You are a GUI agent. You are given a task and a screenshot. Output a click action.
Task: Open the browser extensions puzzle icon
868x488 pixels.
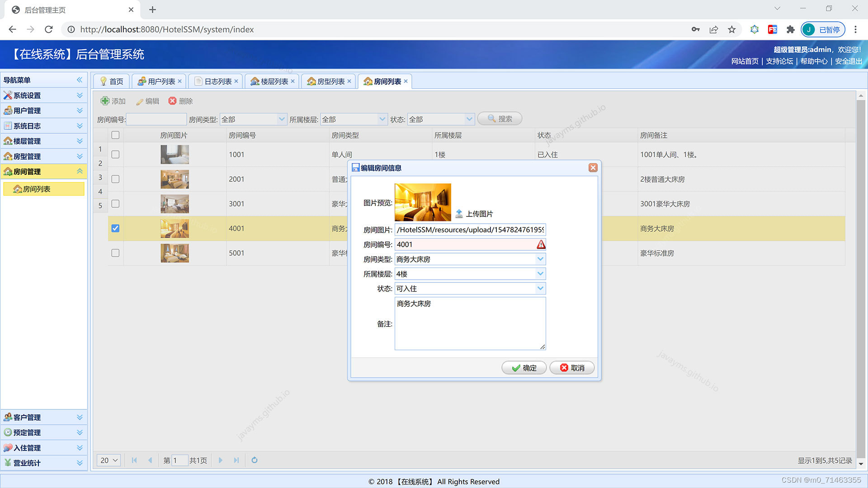[x=790, y=29]
